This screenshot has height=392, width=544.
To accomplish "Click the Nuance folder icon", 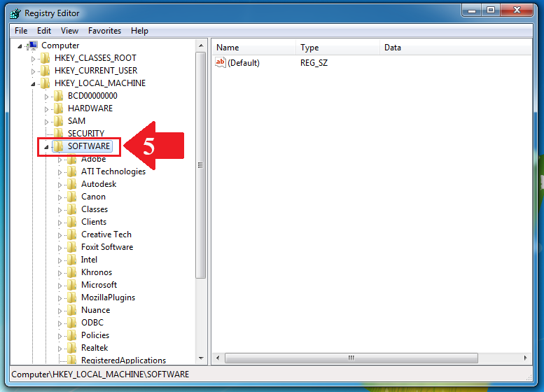I will [x=72, y=310].
